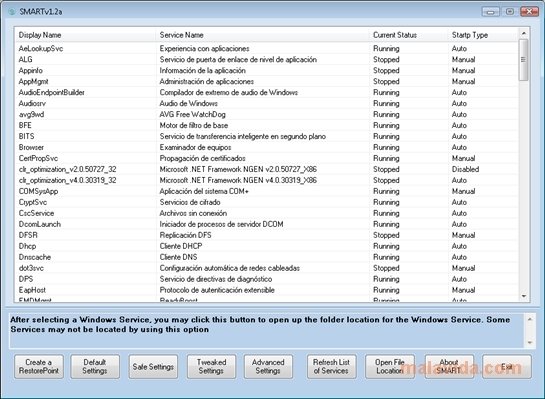The image size is (545, 399).
Task: Sort by Service Name column header
Action: pyautogui.click(x=263, y=35)
